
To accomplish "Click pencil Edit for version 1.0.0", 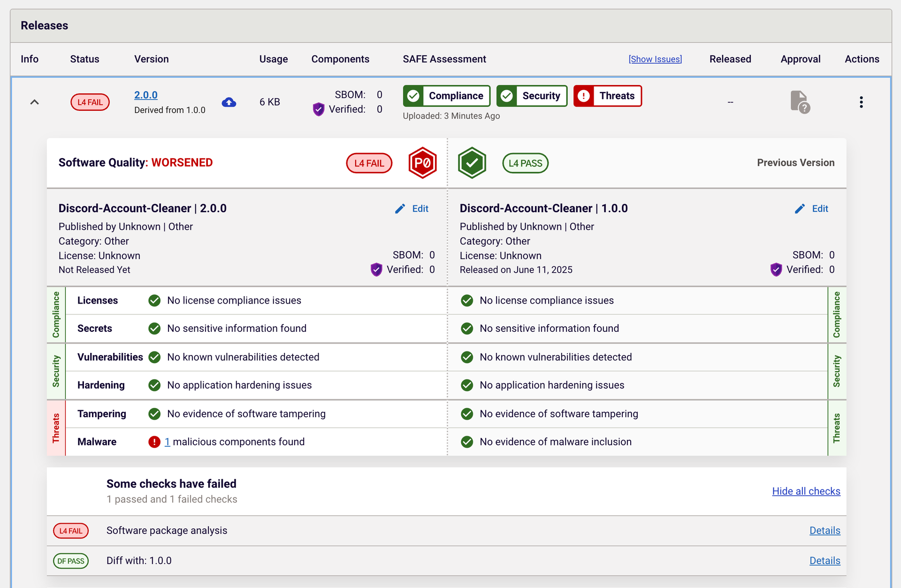I will (x=812, y=209).
